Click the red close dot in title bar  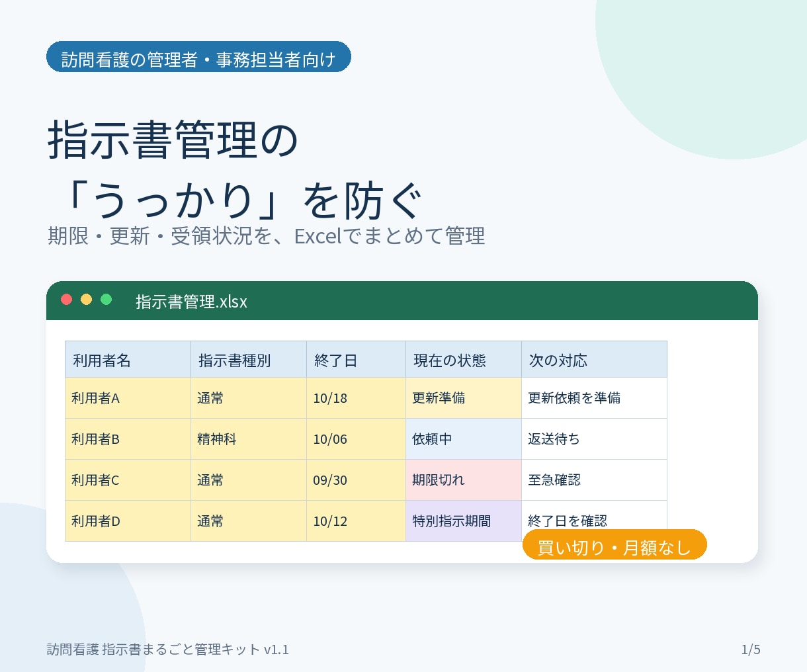click(66, 300)
